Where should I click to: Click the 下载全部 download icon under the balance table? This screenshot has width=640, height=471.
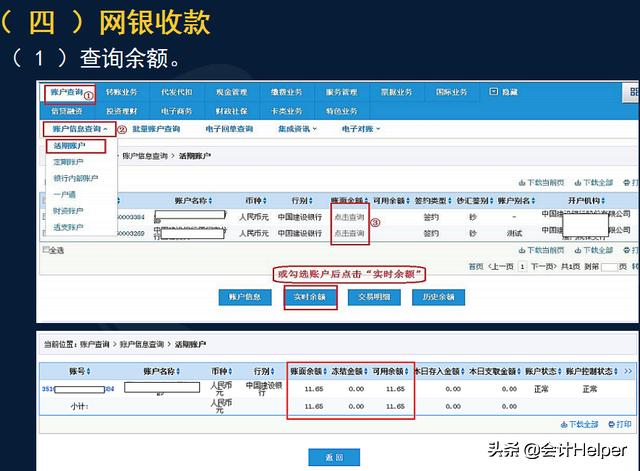pos(564,424)
